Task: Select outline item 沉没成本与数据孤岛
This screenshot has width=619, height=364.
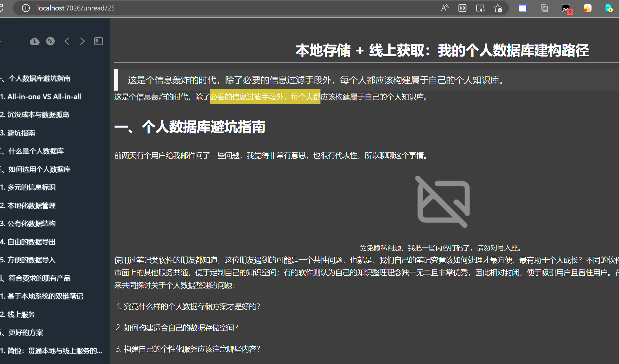Action: pyautogui.click(x=35, y=115)
